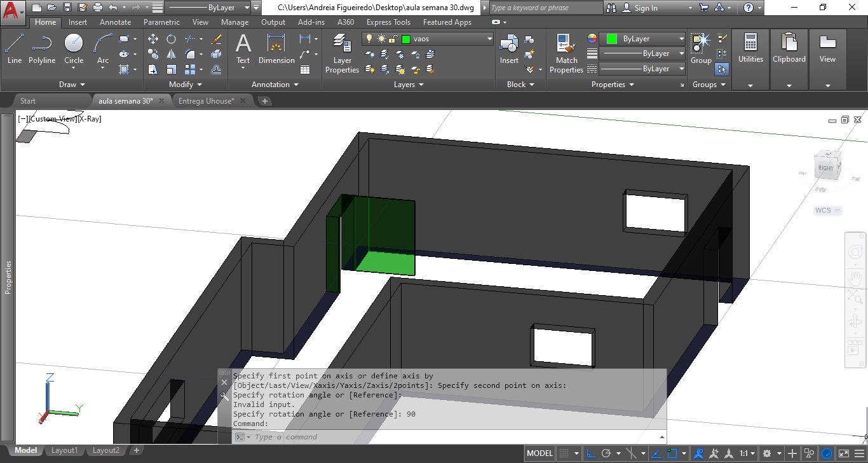Click the Copy tool with two circles
868x463 pixels.
(x=153, y=54)
